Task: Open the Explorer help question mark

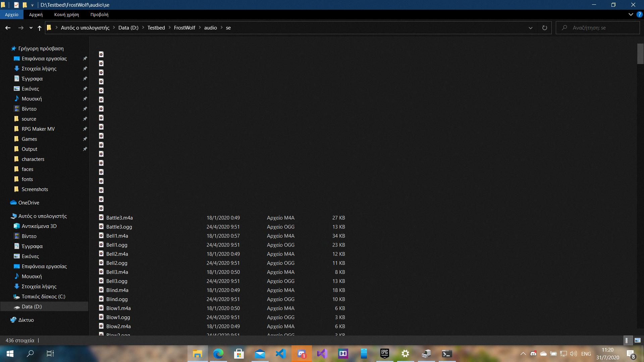Action: (x=639, y=14)
